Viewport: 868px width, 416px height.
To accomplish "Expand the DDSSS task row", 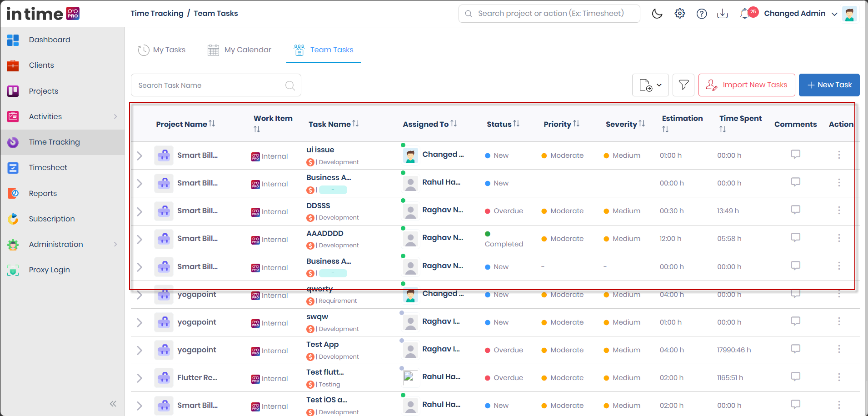I will click(140, 211).
